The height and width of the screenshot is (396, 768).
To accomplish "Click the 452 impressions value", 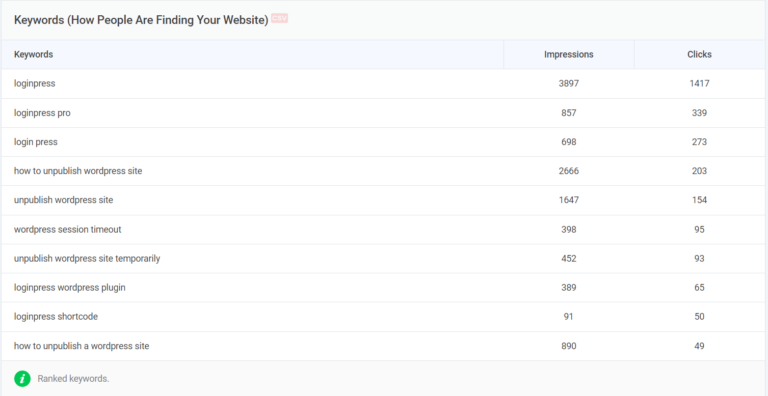I will (x=569, y=258).
